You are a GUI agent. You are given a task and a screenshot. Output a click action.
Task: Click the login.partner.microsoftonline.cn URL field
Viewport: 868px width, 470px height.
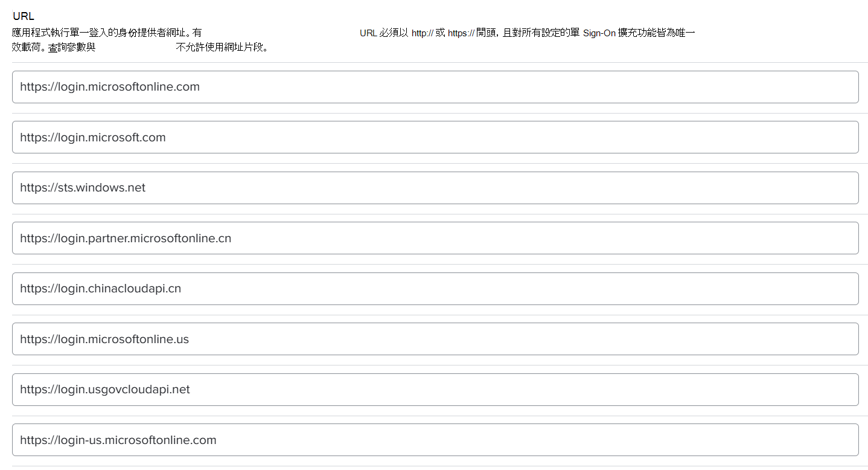435,238
